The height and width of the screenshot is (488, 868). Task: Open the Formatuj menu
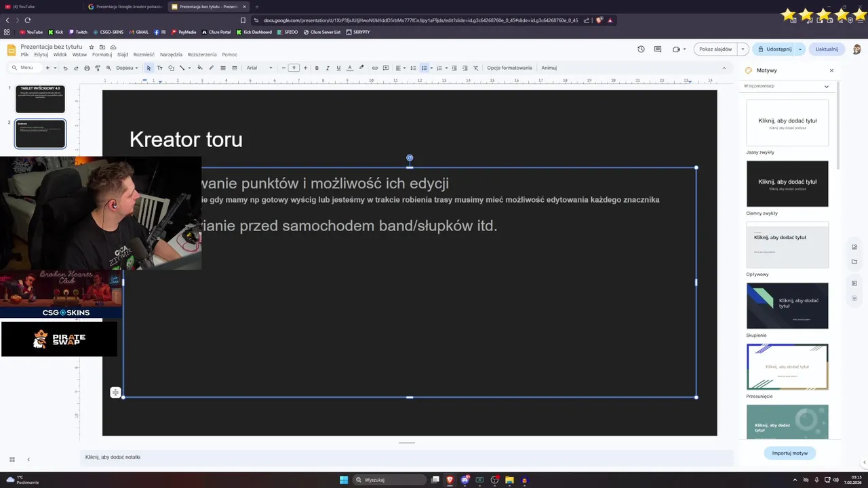click(102, 55)
